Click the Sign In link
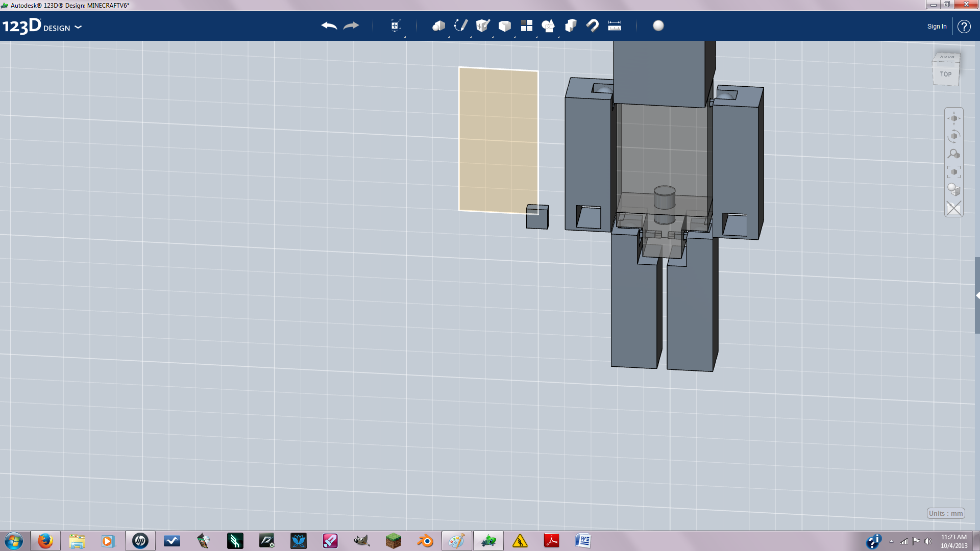980x551 pixels. coord(937,27)
